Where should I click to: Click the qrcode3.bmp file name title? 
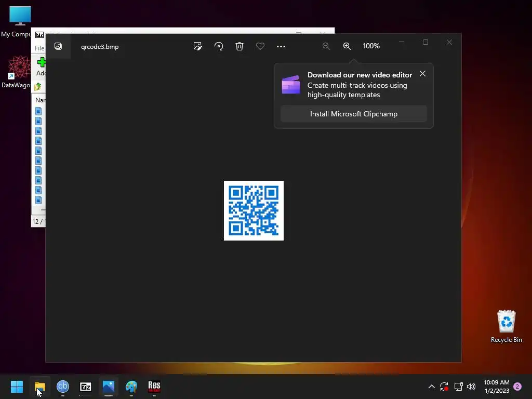coord(100,47)
